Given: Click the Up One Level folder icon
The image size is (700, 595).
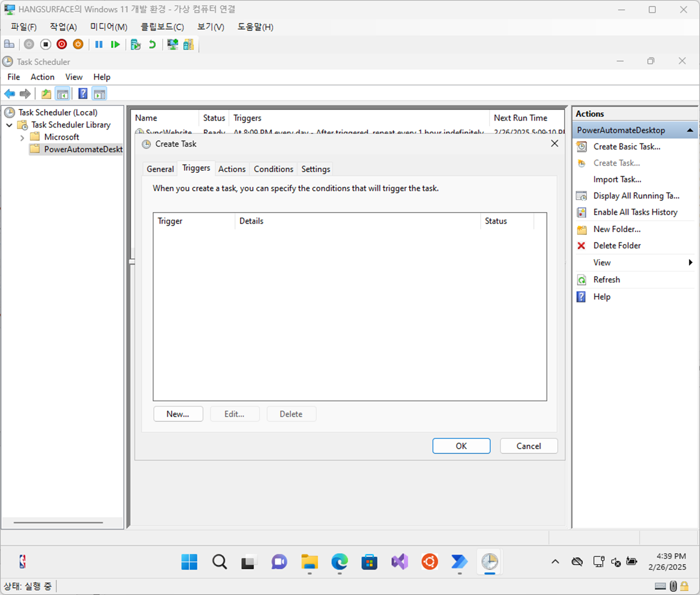Looking at the screenshot, I should tap(47, 94).
